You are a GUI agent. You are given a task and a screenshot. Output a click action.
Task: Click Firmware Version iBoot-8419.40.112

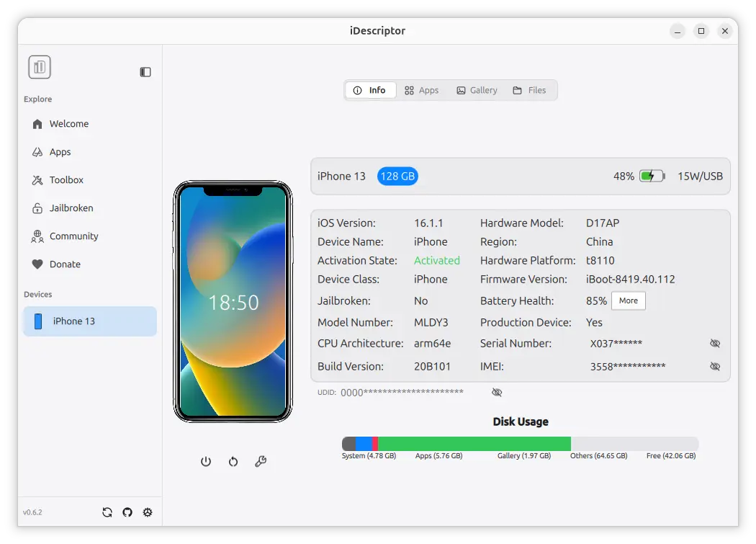tap(630, 279)
